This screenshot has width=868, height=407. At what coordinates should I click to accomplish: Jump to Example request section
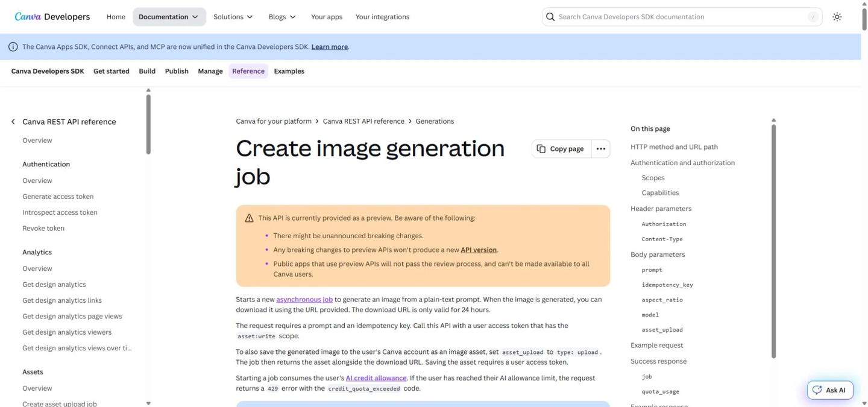pyautogui.click(x=656, y=345)
